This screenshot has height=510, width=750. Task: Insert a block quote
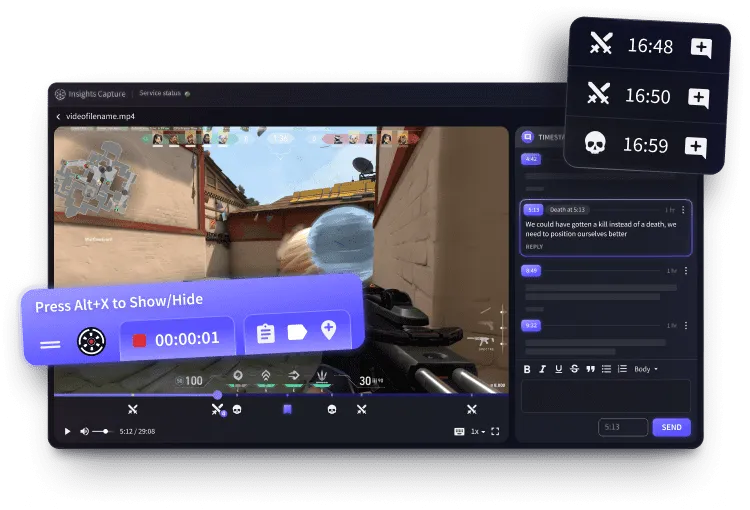[x=590, y=369]
